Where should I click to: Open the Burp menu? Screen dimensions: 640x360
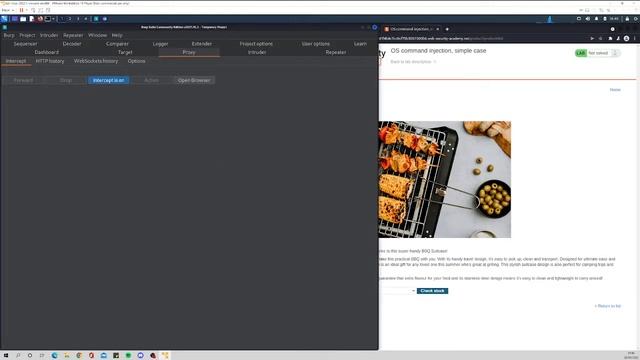coord(9,36)
